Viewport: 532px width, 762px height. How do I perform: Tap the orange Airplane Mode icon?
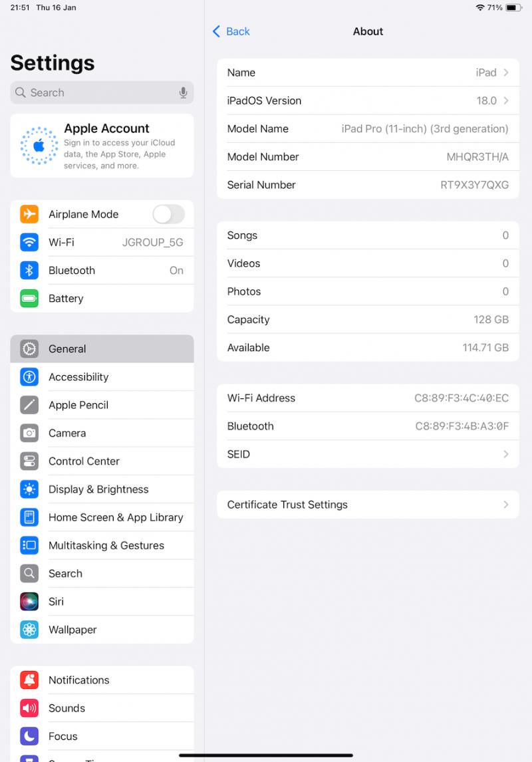click(29, 214)
